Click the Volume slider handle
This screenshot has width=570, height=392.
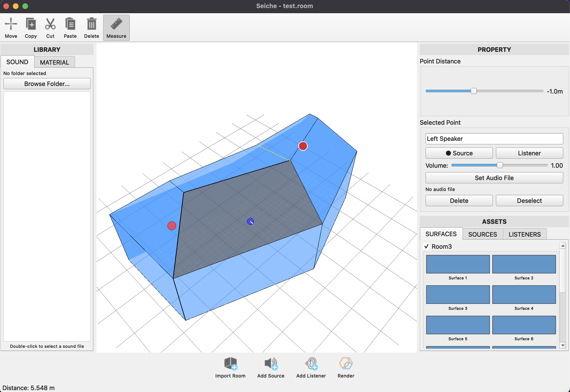point(499,165)
